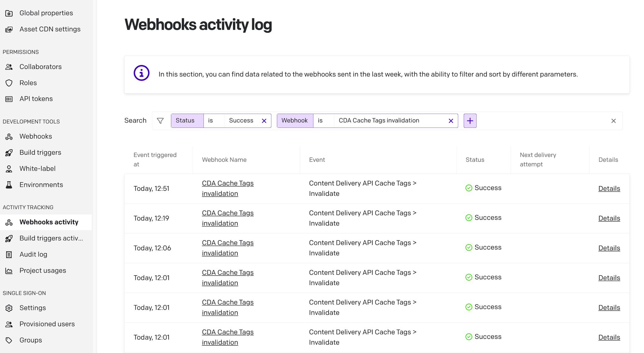Open Provisioned users
Viewport: 644px width, 353px height.
tap(47, 324)
